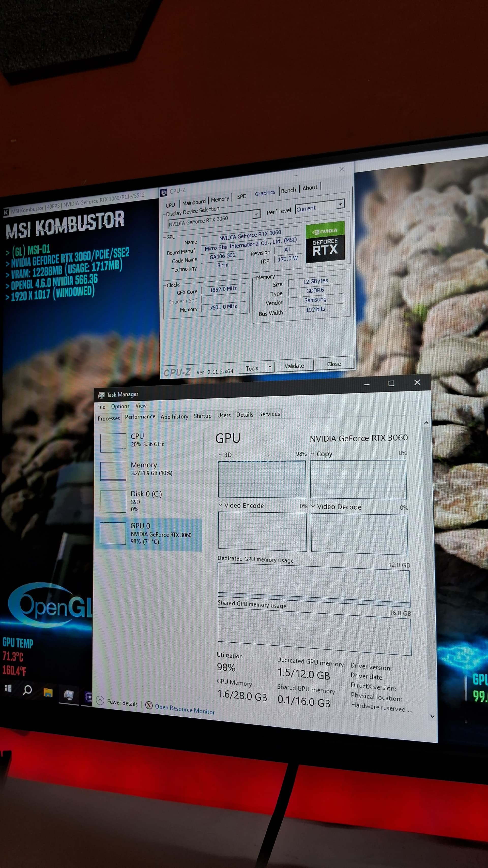
Task: Click the Resource Monitor icon
Action: (149, 705)
